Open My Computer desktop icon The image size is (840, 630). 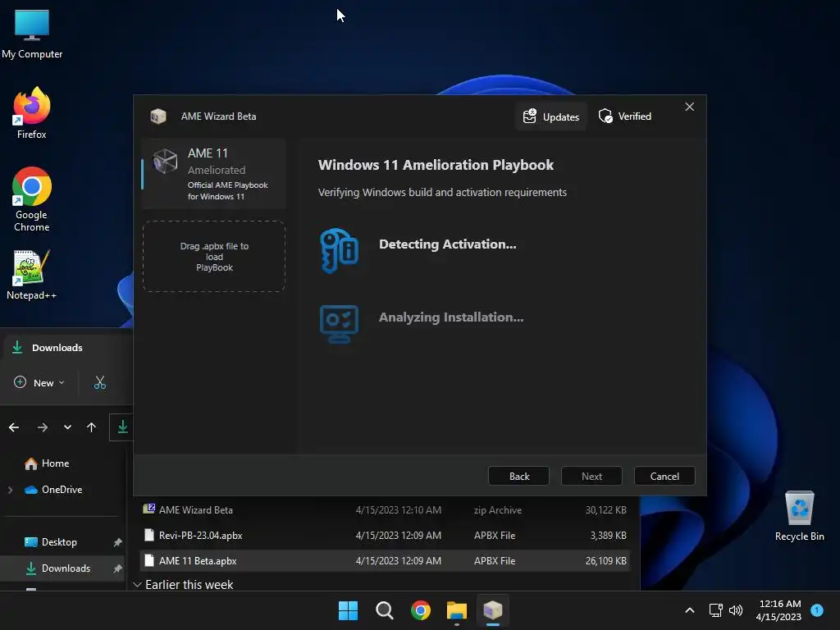pyautogui.click(x=32, y=34)
